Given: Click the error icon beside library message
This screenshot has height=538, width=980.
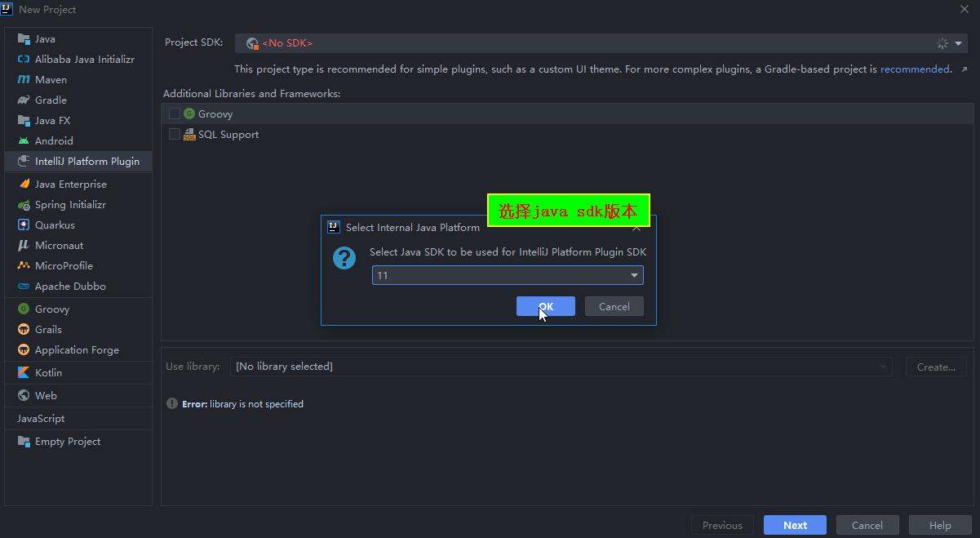Looking at the screenshot, I should 172,403.
